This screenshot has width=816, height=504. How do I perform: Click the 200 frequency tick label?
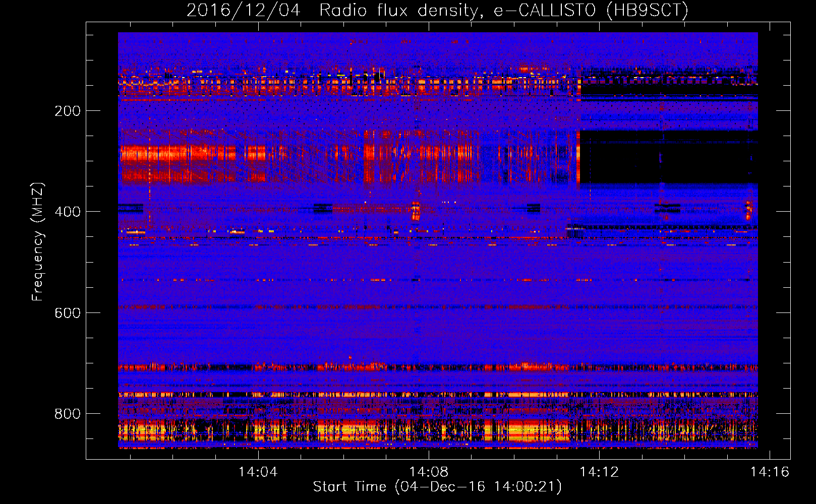coord(68,111)
